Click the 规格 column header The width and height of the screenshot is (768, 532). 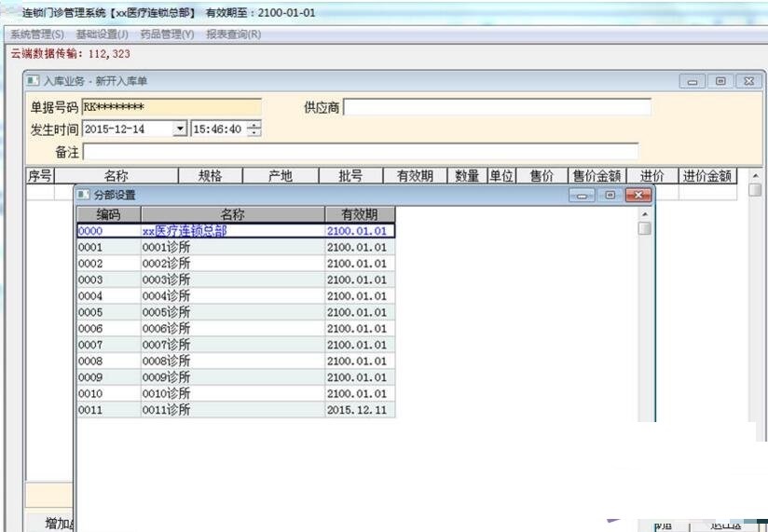210,176
